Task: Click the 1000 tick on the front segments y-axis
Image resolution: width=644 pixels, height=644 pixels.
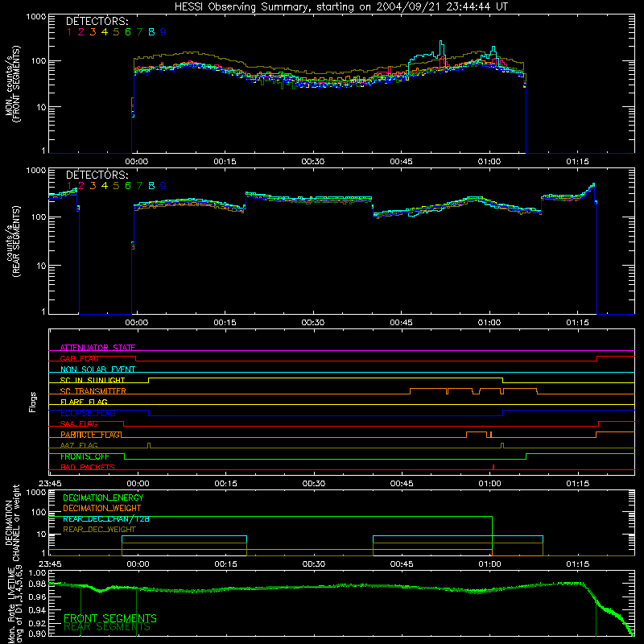Action: click(x=36, y=17)
